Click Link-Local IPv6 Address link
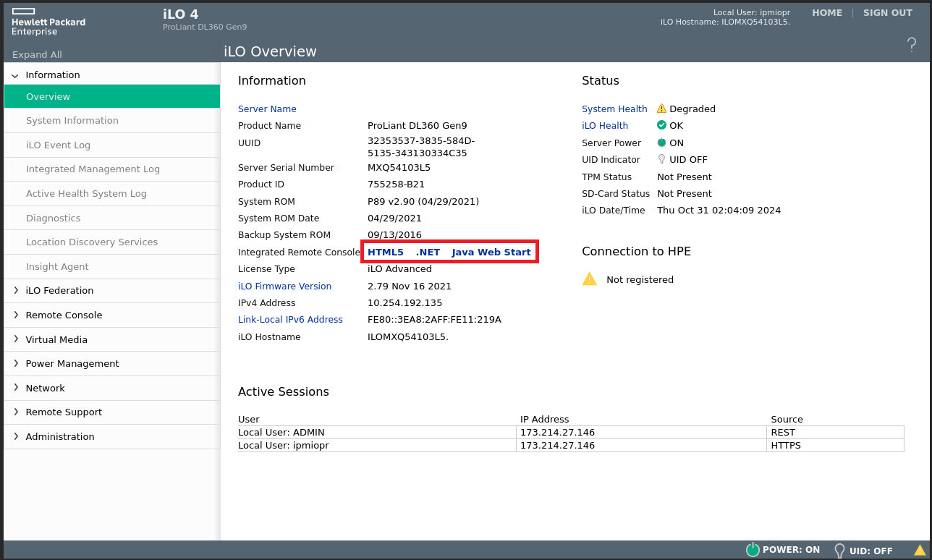Image resolution: width=932 pixels, height=560 pixels. click(290, 319)
